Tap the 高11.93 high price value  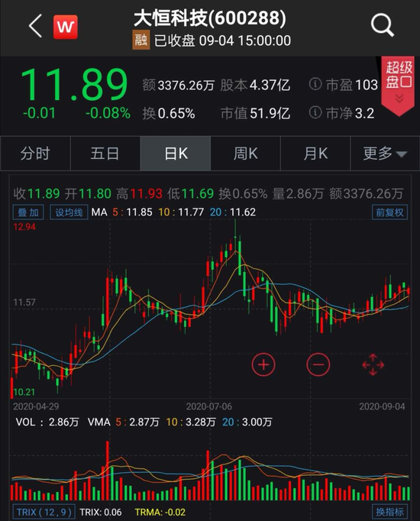point(140,193)
